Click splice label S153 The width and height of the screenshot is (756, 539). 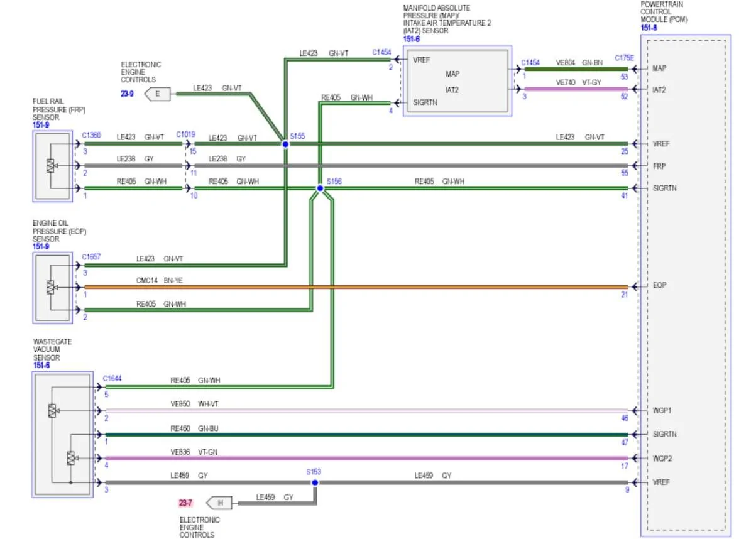(314, 472)
